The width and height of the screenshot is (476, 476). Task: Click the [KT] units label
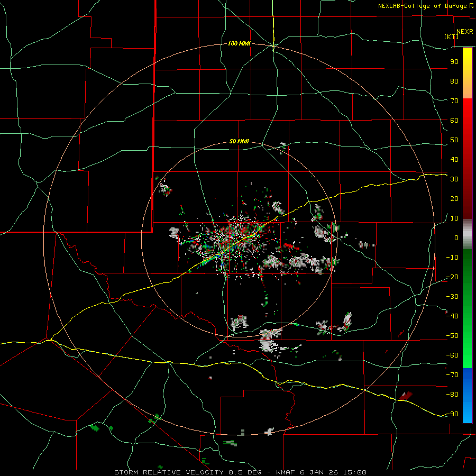(452, 36)
